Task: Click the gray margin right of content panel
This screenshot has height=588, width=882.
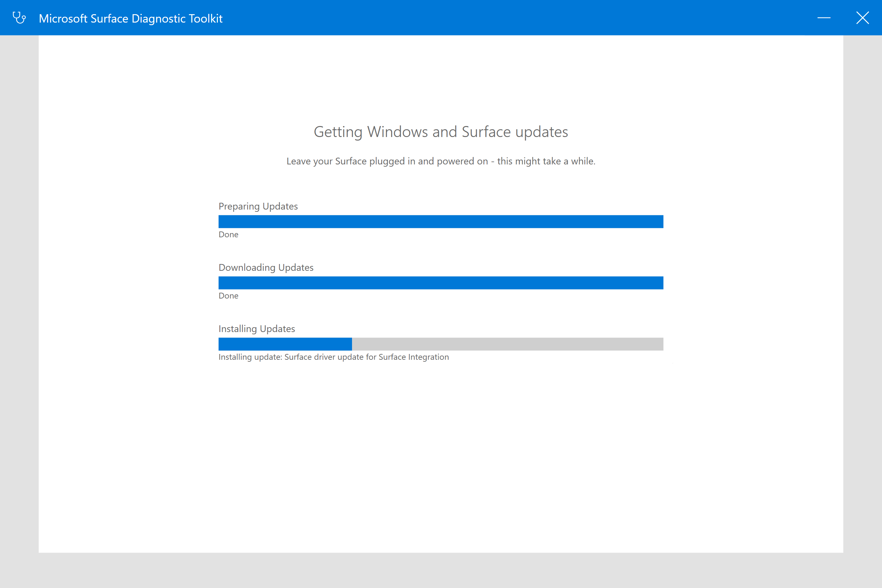Action: [863, 292]
